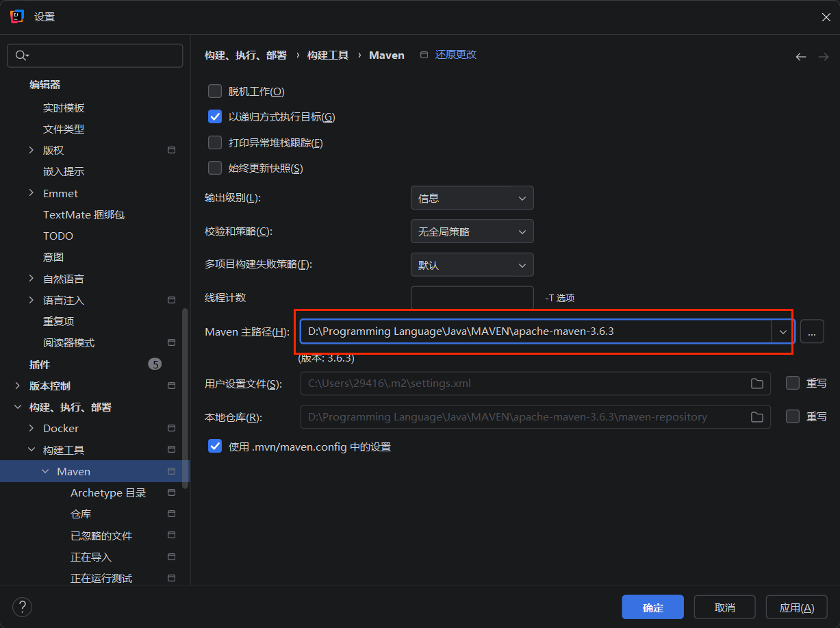
Task: Uncheck 以递归方式执行目标 checkbox
Action: pyautogui.click(x=215, y=117)
